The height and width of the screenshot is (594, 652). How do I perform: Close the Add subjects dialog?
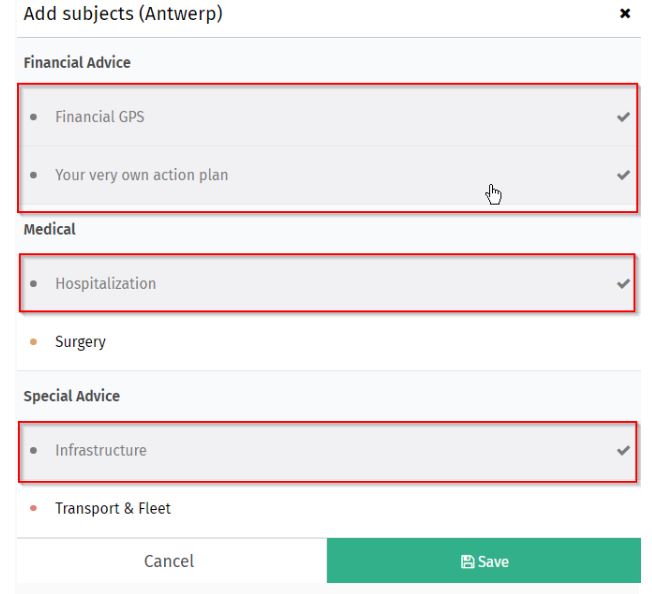coord(625,13)
